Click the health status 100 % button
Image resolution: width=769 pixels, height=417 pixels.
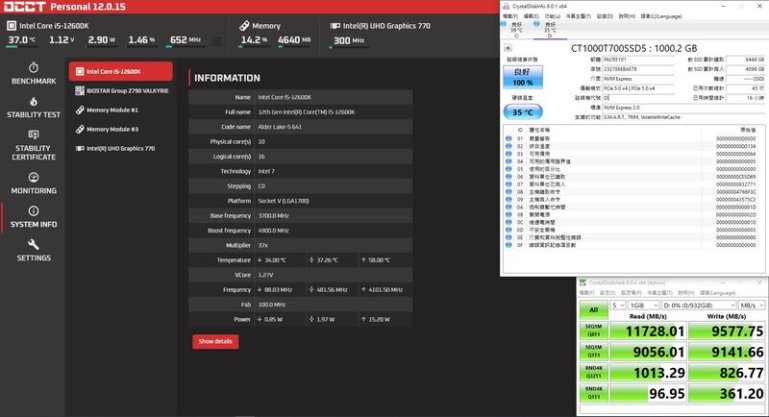click(523, 77)
